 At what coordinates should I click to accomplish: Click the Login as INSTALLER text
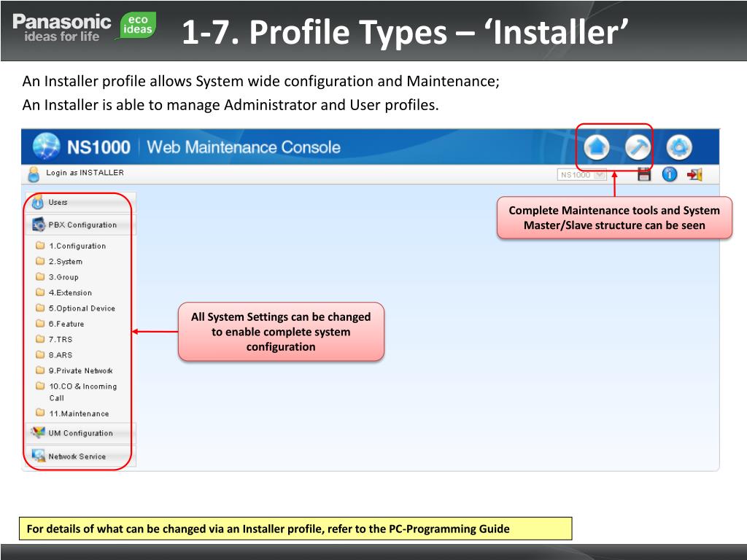(x=85, y=172)
